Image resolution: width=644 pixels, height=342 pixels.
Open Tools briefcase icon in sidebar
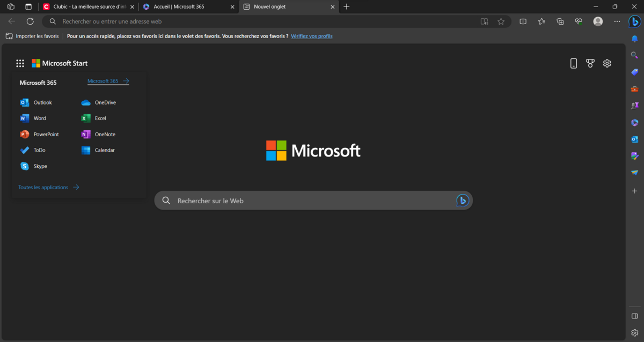(635, 89)
